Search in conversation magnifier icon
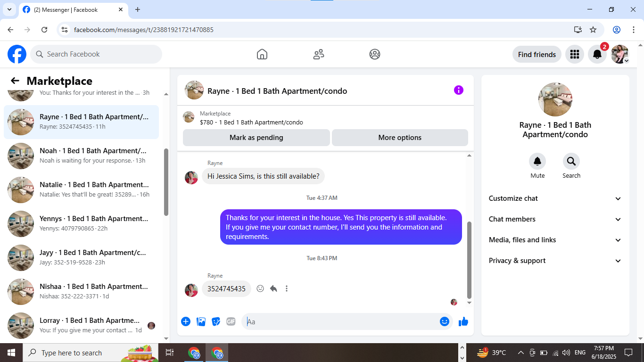 coord(571,162)
